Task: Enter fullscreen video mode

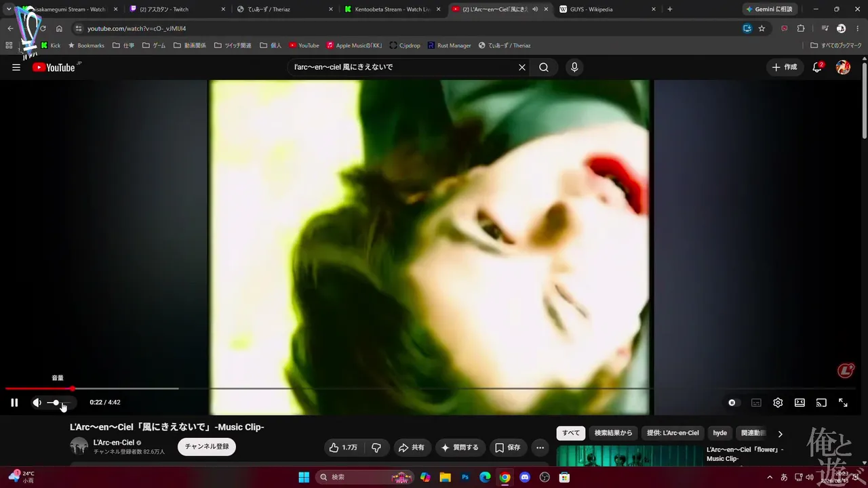Action: coord(843,403)
